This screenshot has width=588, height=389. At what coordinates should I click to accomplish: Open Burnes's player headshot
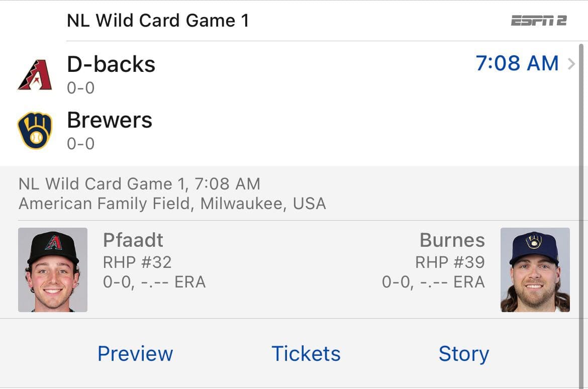coord(535,270)
